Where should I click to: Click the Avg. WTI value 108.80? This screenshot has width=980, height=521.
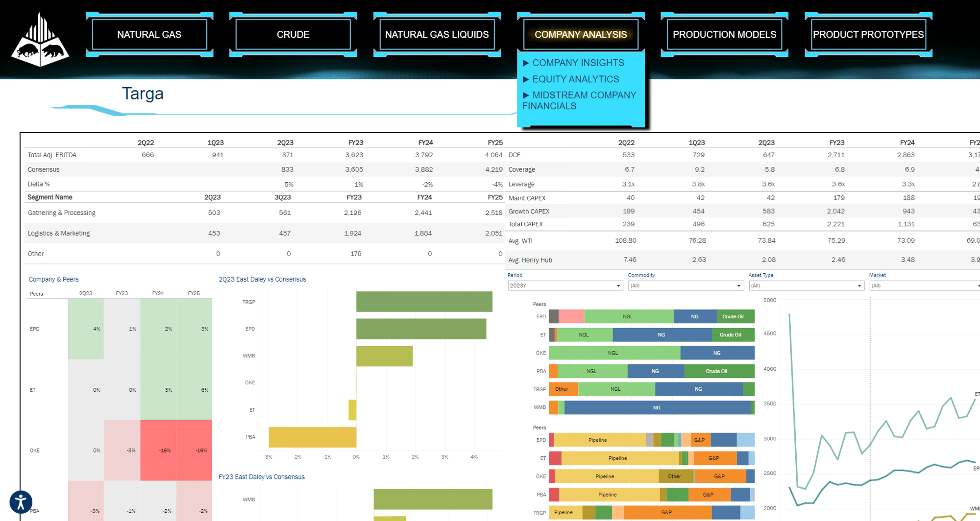(626, 240)
